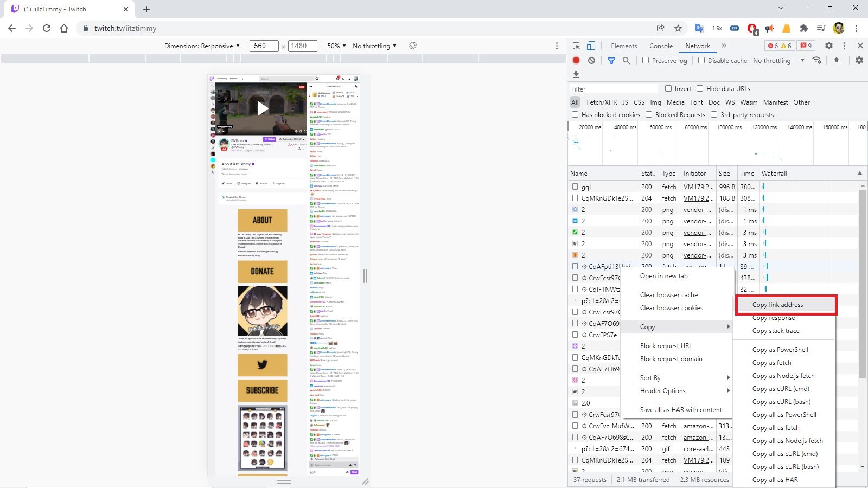Screen dimensions: 868x488
Task: Toggle the network filter funnel icon
Action: (x=611, y=60)
